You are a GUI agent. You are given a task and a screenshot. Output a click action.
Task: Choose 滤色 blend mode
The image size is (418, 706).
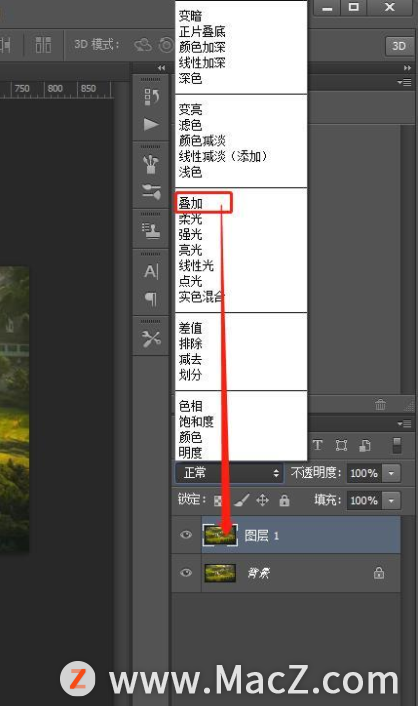191,125
